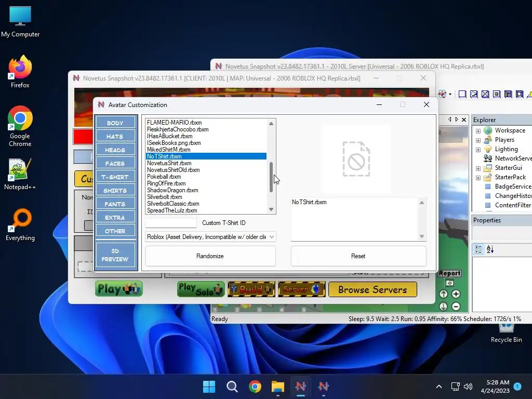Click the camera zoom-out minus control

click(x=456, y=307)
